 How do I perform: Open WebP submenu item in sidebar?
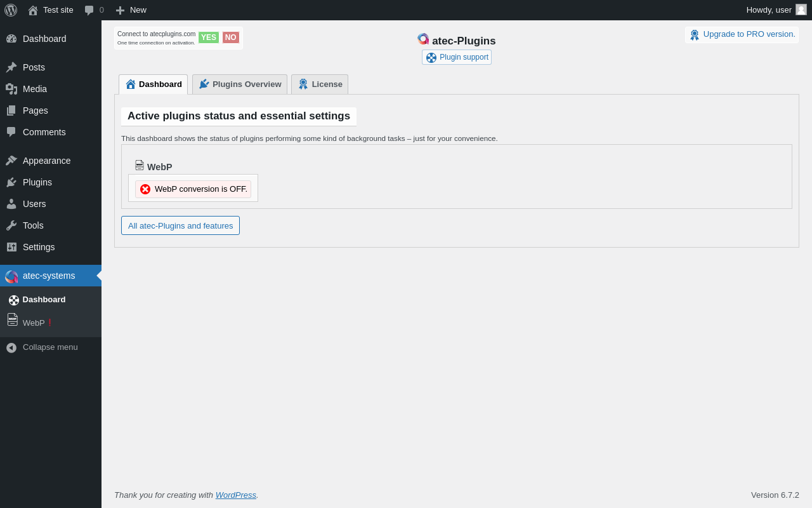(x=33, y=323)
